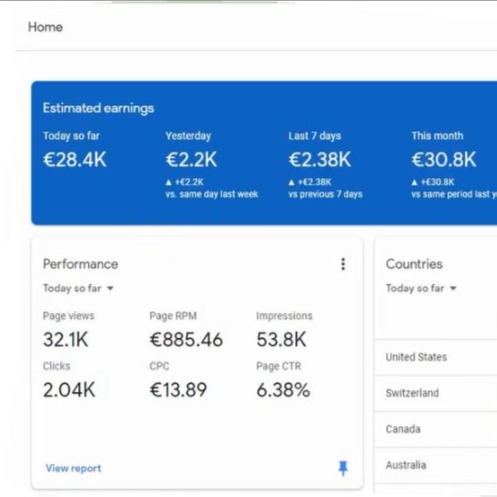Click the Home page title
The width and height of the screenshot is (497, 497).
coord(45,27)
